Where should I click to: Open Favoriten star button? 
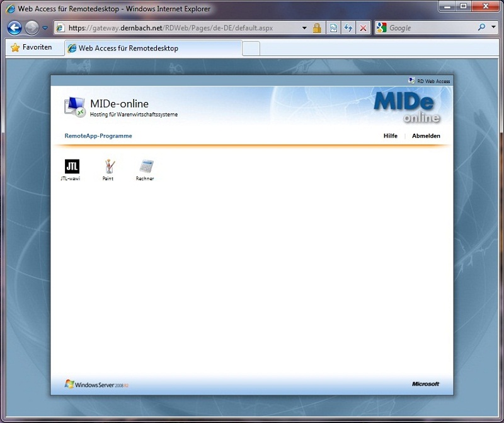[31, 47]
